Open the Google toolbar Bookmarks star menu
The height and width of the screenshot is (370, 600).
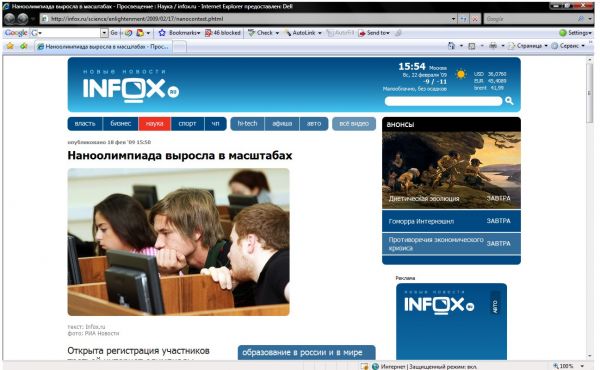[179, 33]
